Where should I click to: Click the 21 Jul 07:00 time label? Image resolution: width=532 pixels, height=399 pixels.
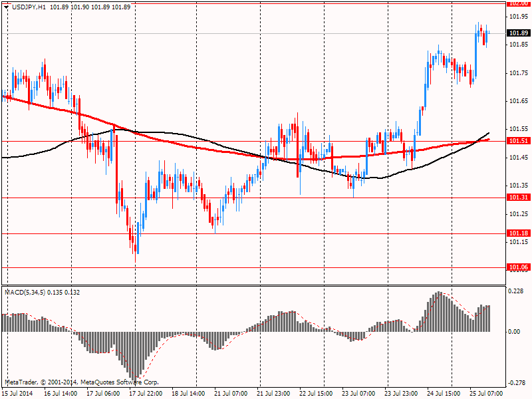click(x=231, y=394)
